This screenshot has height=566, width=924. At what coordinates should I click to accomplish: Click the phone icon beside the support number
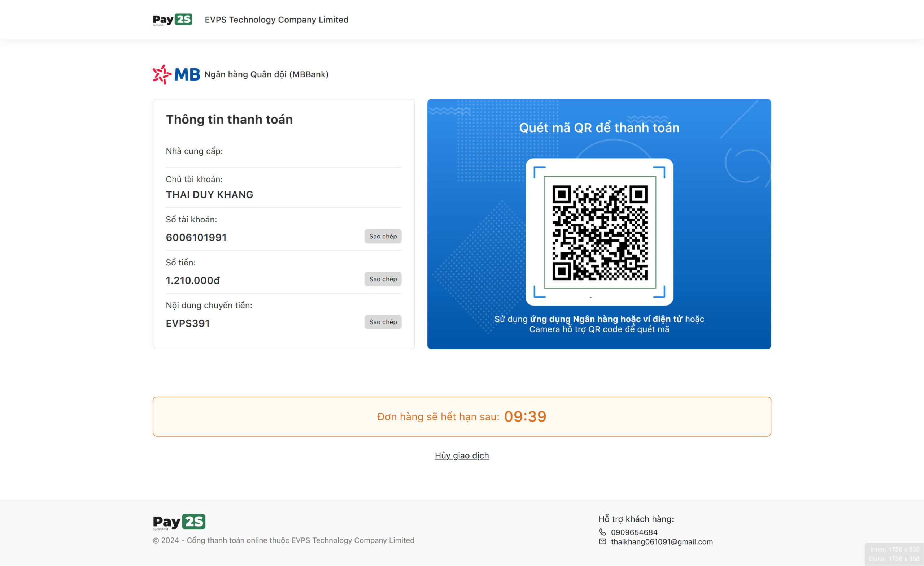(602, 532)
